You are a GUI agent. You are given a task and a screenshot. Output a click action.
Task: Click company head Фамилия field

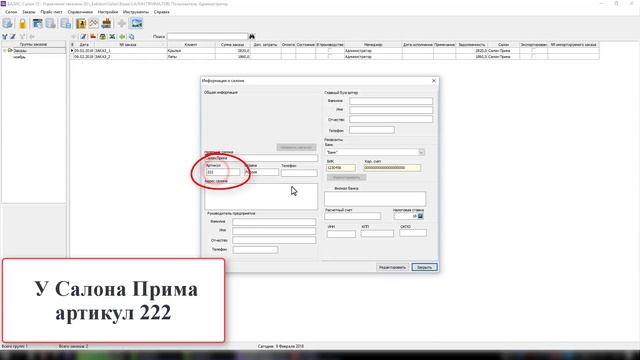[x=274, y=222]
